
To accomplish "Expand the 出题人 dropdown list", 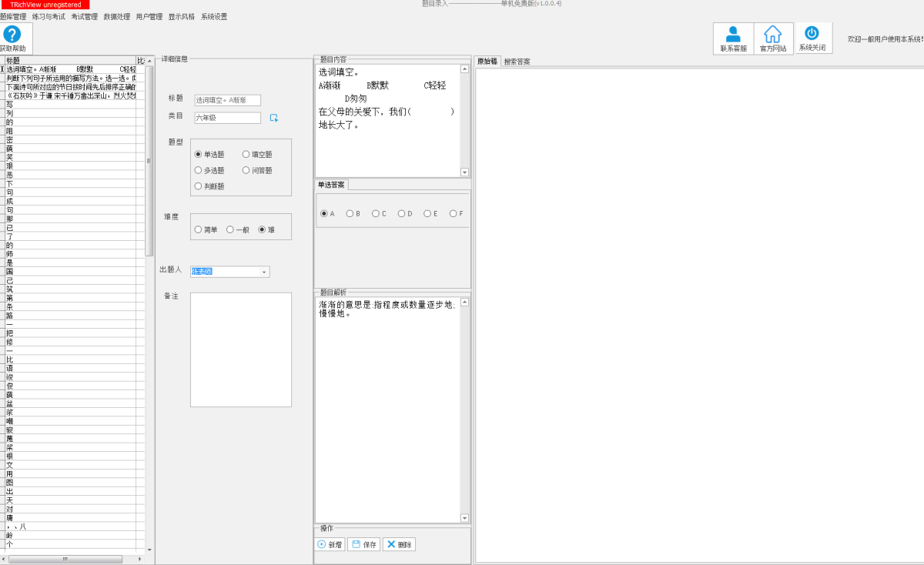I will pos(264,272).
